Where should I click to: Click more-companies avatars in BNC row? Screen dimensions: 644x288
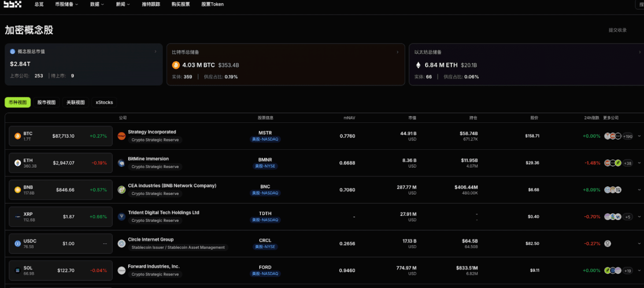[x=613, y=190]
